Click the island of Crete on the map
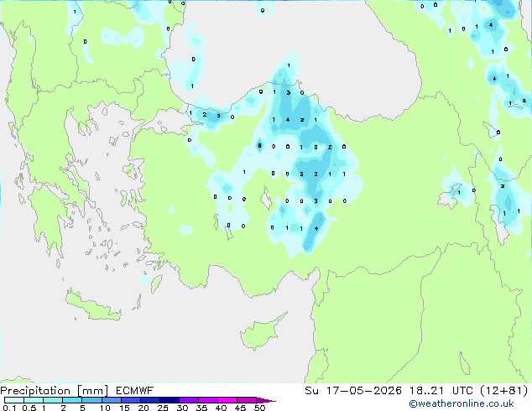 tap(92, 307)
